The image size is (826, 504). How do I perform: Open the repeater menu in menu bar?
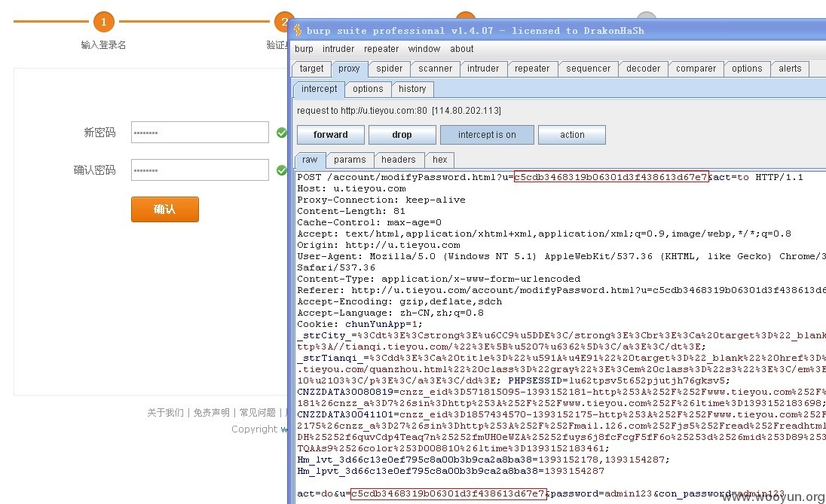pyautogui.click(x=381, y=49)
